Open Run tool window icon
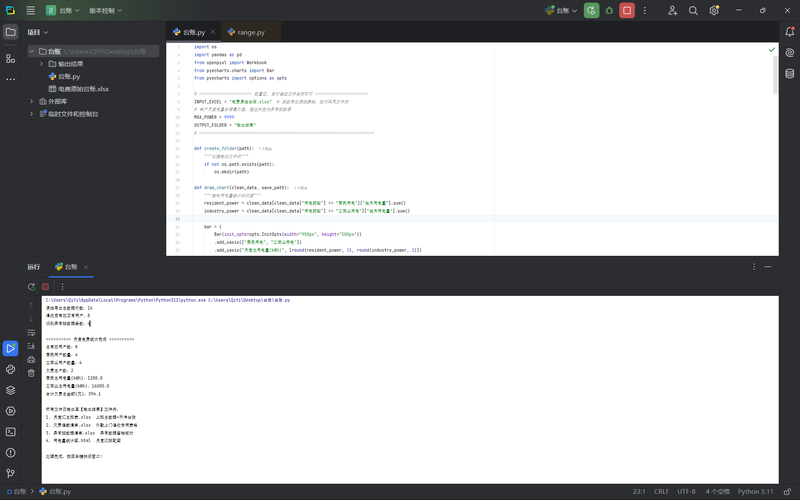 coord(10,348)
